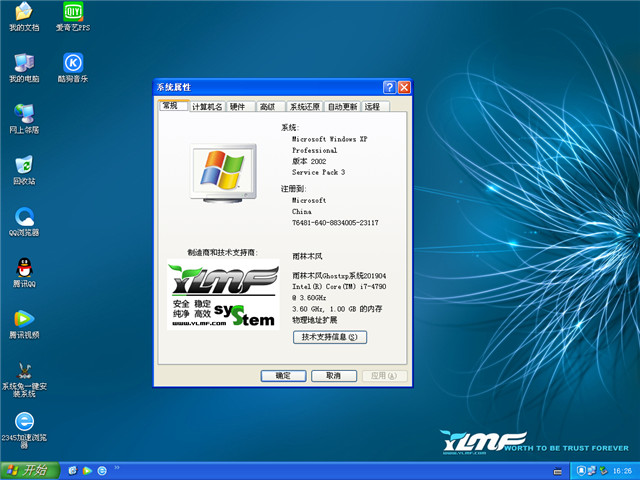Click the 腾讯视频 desktop icon
The width and height of the screenshot is (640, 480).
pos(24,324)
